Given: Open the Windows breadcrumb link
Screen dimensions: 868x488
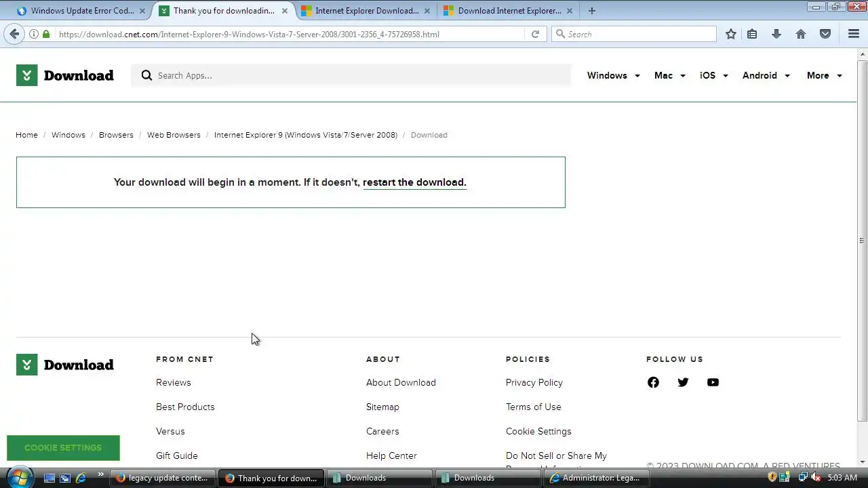Looking at the screenshot, I should [x=68, y=135].
